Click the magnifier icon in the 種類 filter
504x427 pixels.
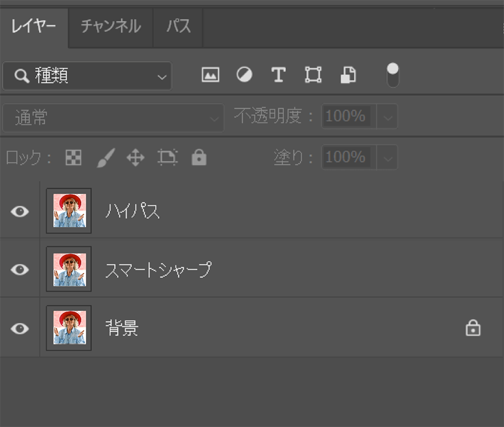[x=21, y=76]
